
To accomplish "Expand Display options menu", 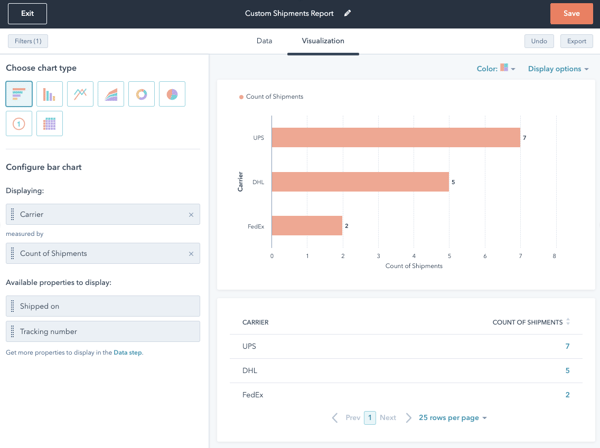I will click(x=558, y=69).
